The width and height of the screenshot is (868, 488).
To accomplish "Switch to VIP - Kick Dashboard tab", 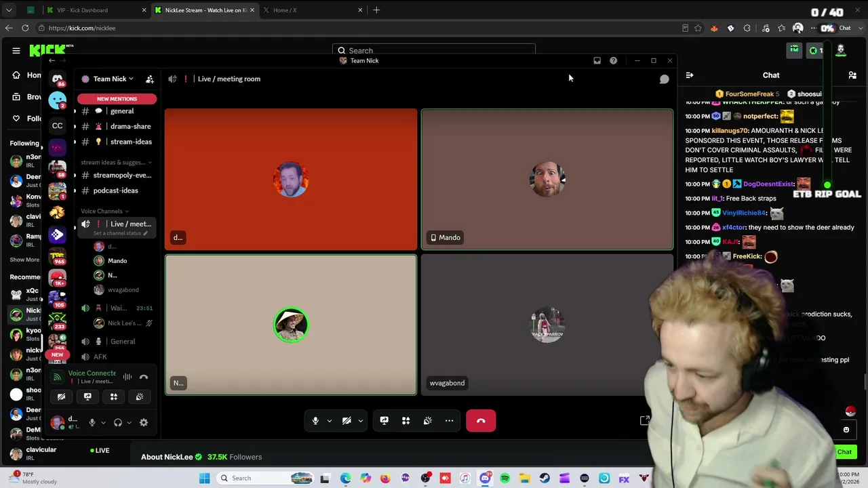I will 95,10.
